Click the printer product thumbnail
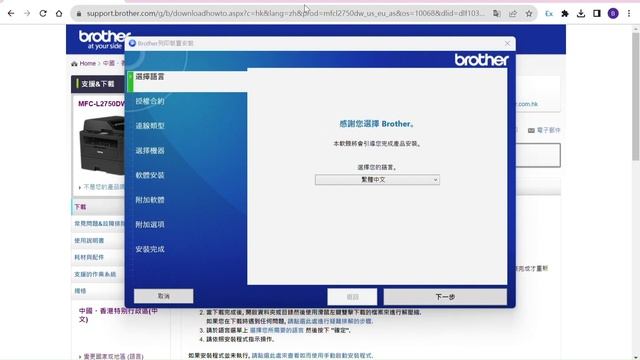The height and width of the screenshot is (360, 640). [x=102, y=145]
